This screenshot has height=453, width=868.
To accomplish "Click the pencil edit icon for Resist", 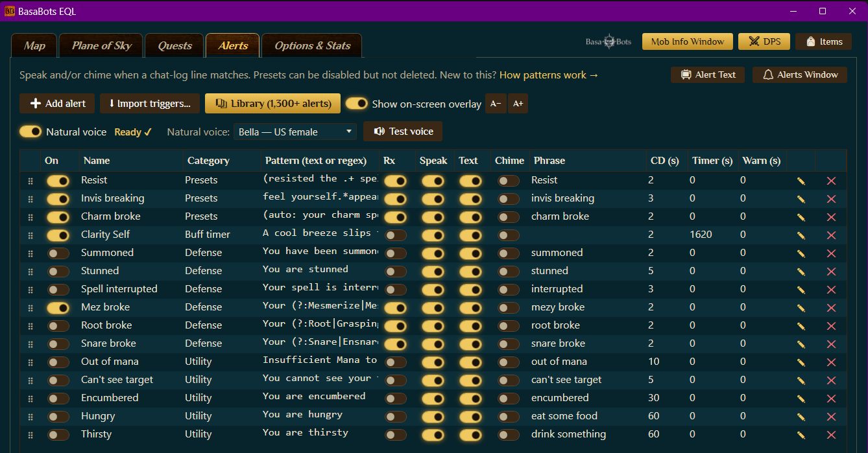I will pos(801,181).
